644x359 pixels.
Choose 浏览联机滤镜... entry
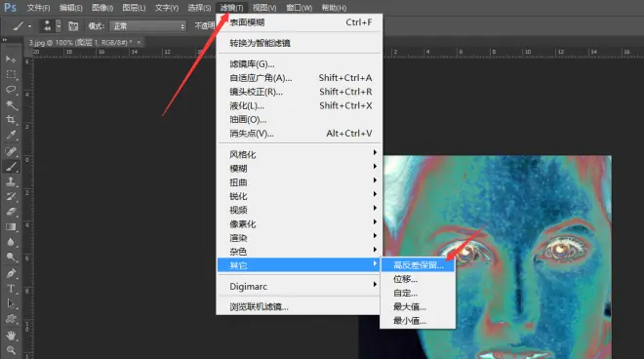pos(300,307)
